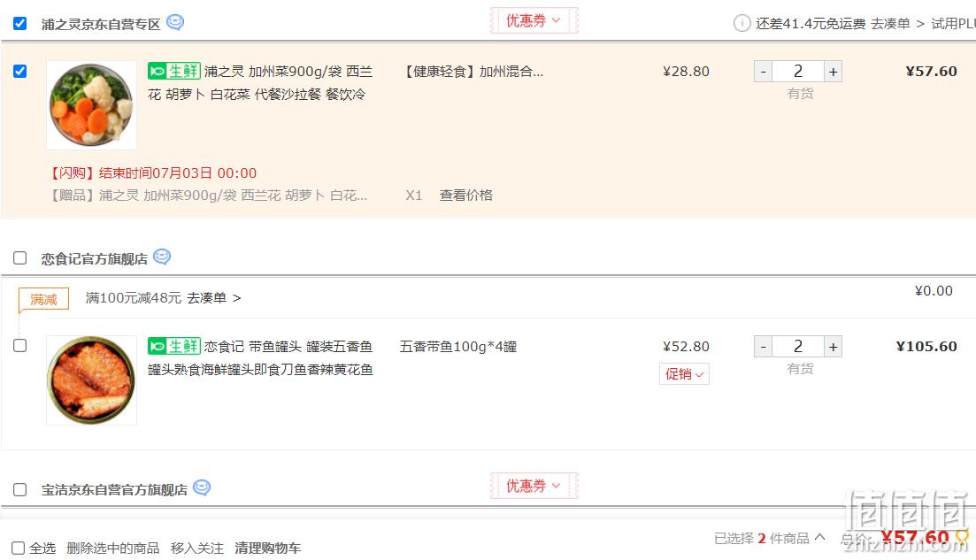Decrease 加州菜 quantity with minus button
This screenshot has height=560, width=976.
pos(763,72)
